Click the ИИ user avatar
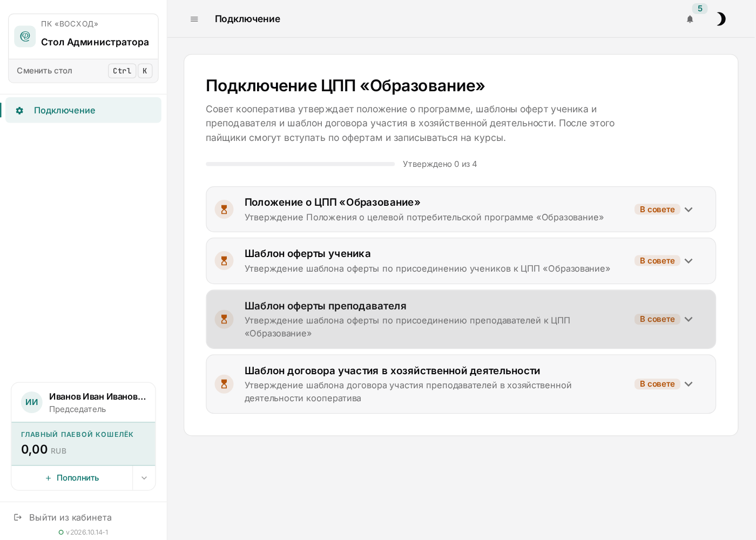Image resolution: width=756 pixels, height=540 pixels. tap(32, 402)
